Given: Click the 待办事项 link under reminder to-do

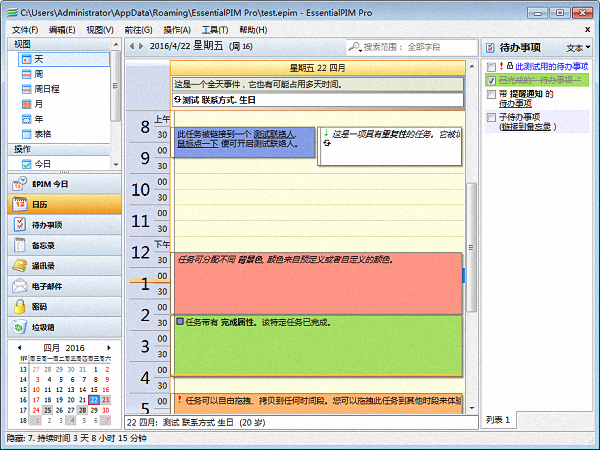Looking at the screenshot, I should (x=515, y=103).
